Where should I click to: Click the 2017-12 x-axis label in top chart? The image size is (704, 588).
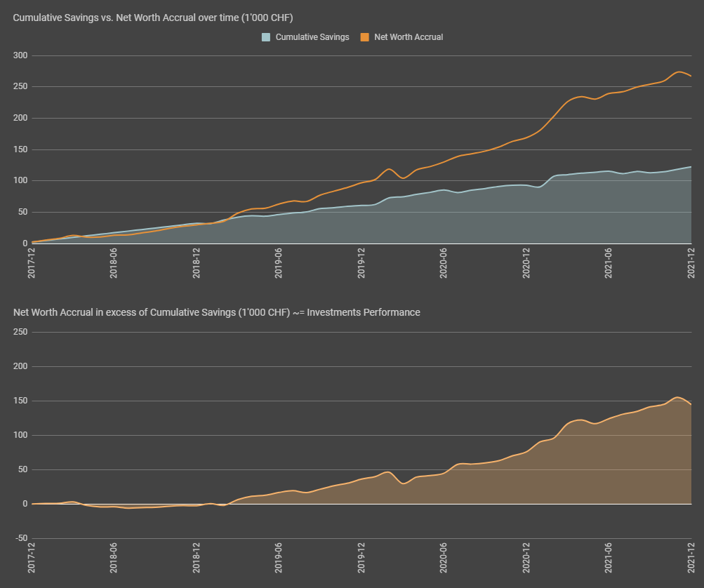(32, 263)
